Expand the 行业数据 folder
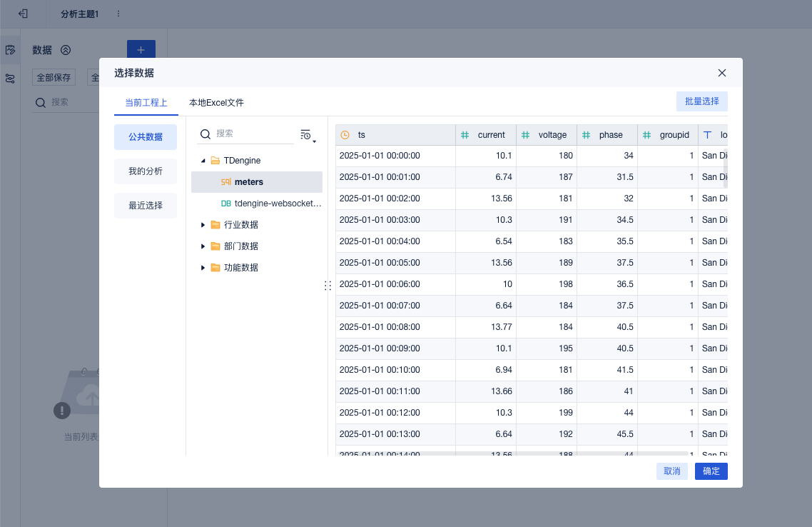 point(203,225)
